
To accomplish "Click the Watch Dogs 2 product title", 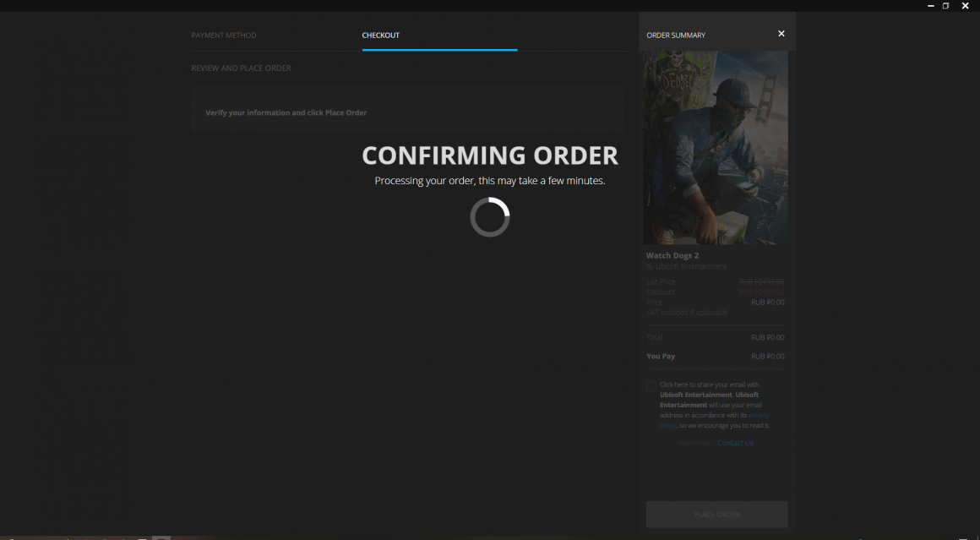I will tap(672, 255).
